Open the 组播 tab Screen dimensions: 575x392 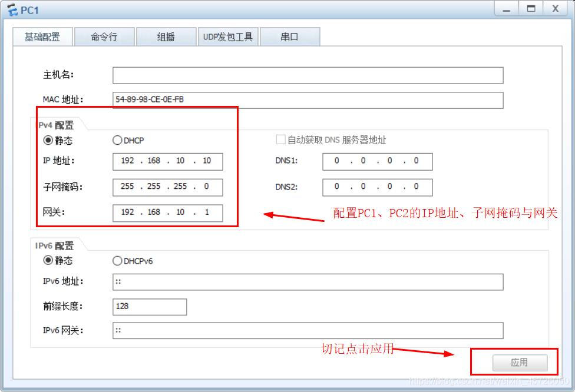coord(166,36)
